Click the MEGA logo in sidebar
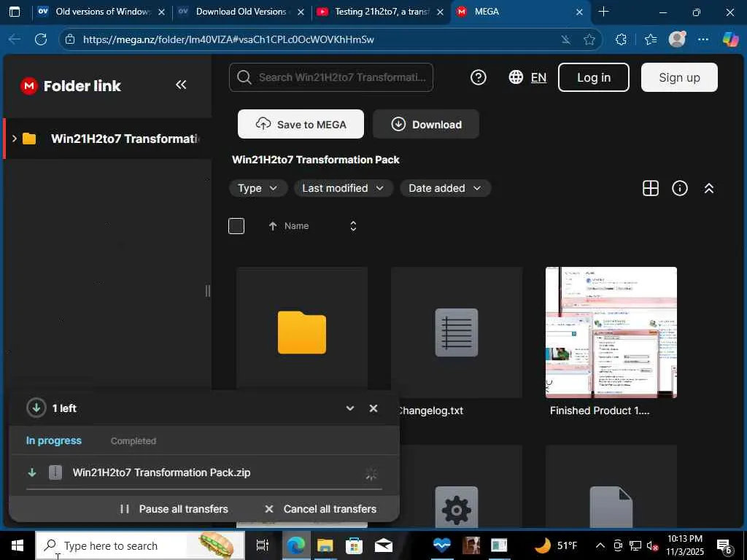The width and height of the screenshot is (747, 560). click(29, 86)
